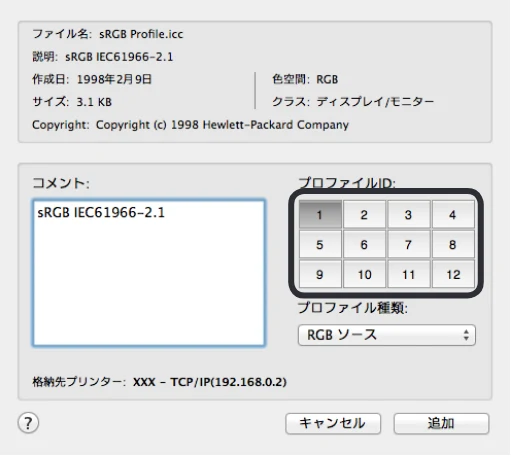Click the class value ディスプレイ/モニター
This screenshot has width=511, height=456.
click(x=375, y=102)
